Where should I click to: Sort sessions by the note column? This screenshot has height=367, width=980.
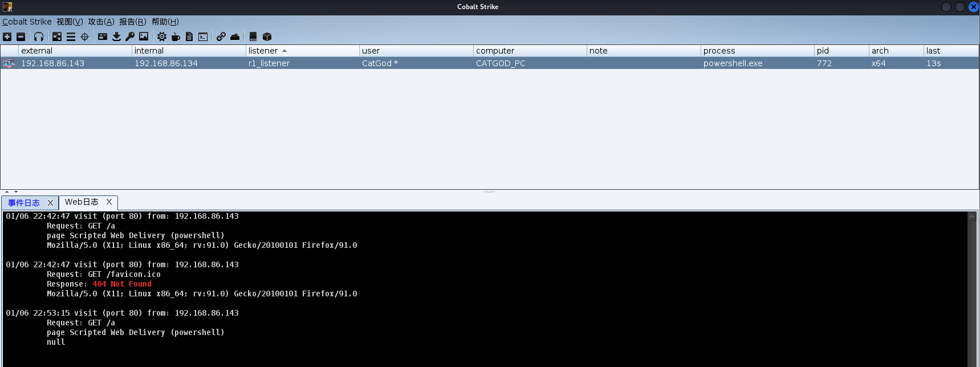[x=644, y=51]
